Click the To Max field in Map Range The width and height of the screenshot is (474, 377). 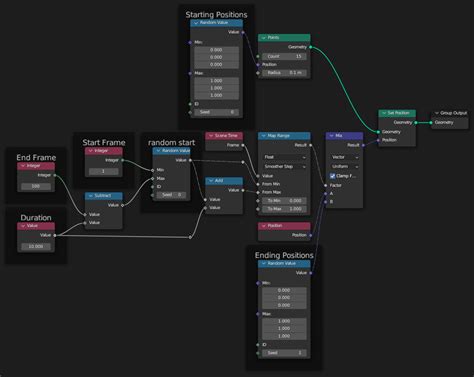284,209
